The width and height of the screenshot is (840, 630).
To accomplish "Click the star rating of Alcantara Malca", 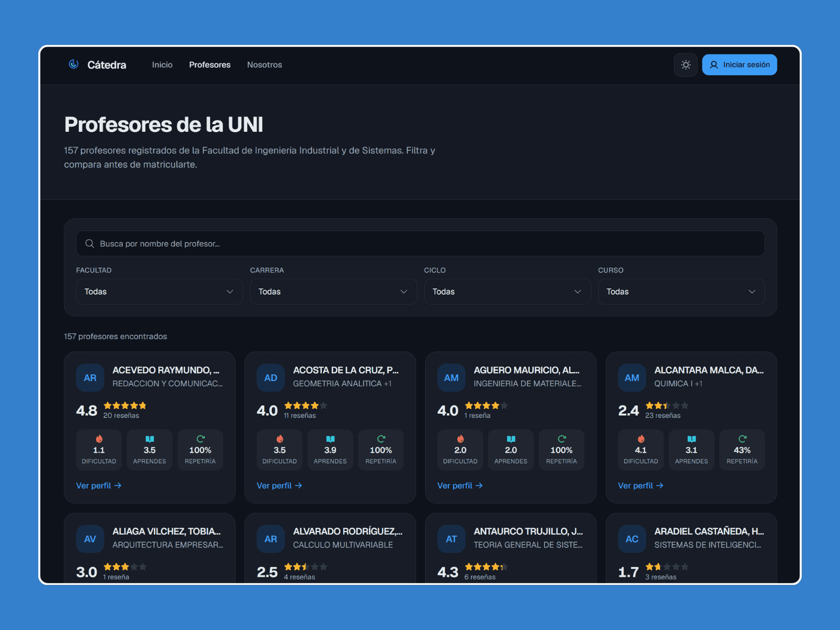I will 667,405.
